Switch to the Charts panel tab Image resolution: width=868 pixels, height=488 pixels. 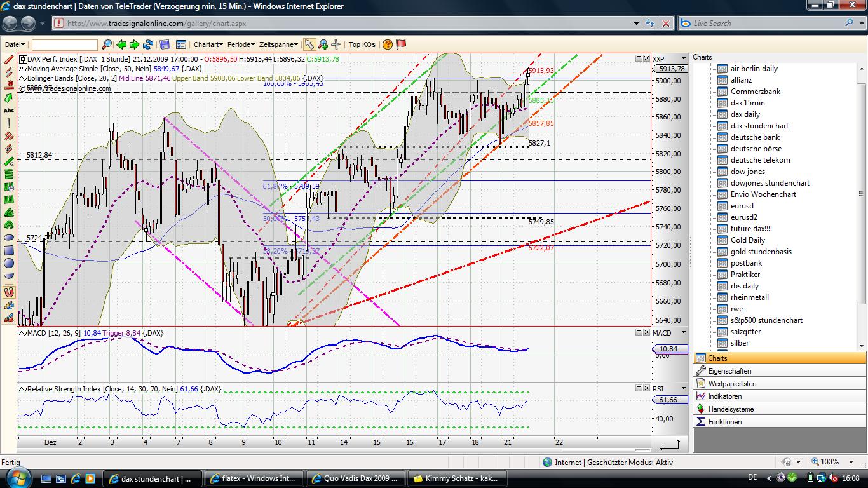(x=780, y=358)
